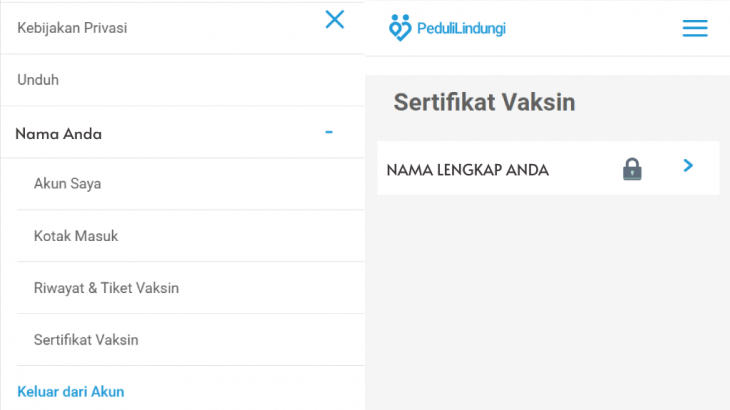Collapse Nama Anda section with minus icon

point(329,132)
